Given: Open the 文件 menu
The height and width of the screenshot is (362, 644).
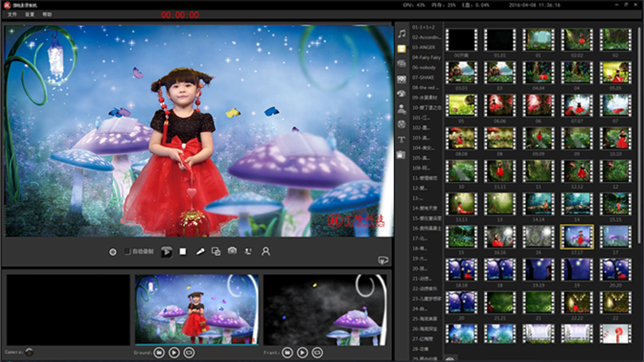Looking at the screenshot, I should pyautogui.click(x=12, y=14).
